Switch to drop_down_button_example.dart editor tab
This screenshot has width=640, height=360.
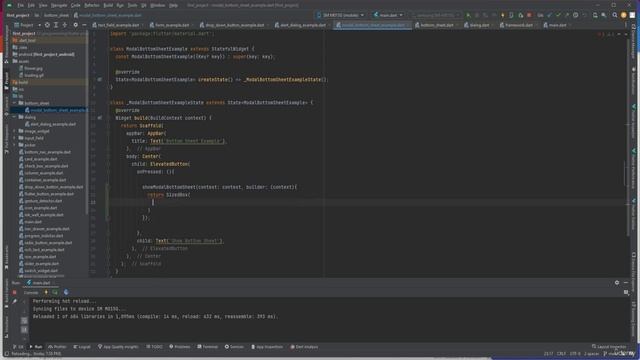(232, 25)
